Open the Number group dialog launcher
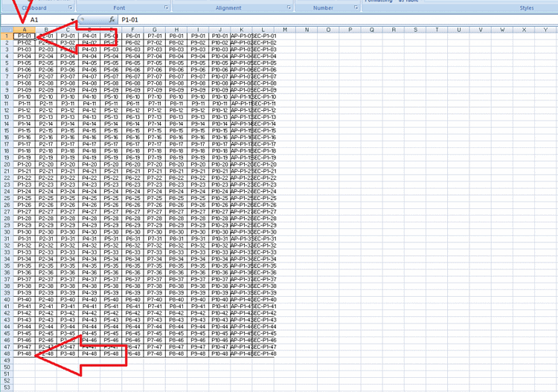Screen dimensions: 558x392 356,7
